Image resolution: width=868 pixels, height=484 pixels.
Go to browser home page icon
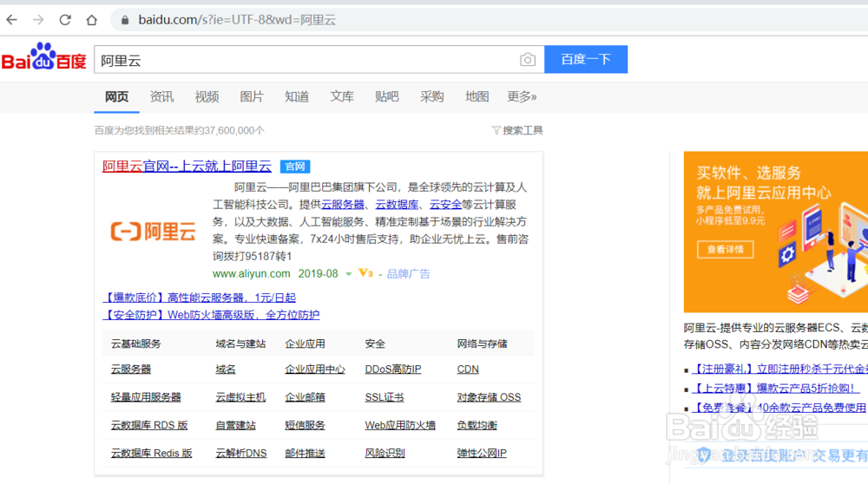pyautogui.click(x=91, y=20)
